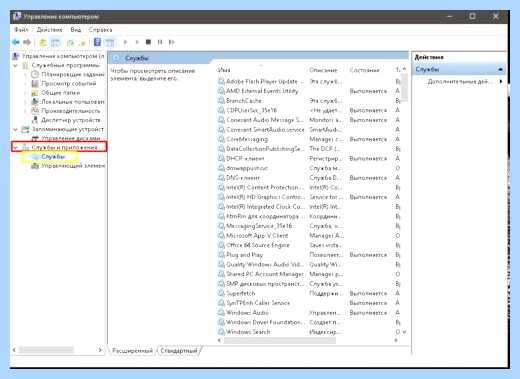Select the Microsoft App-V Client row
Viewport: 520px width, 379px height.
(x=309, y=235)
